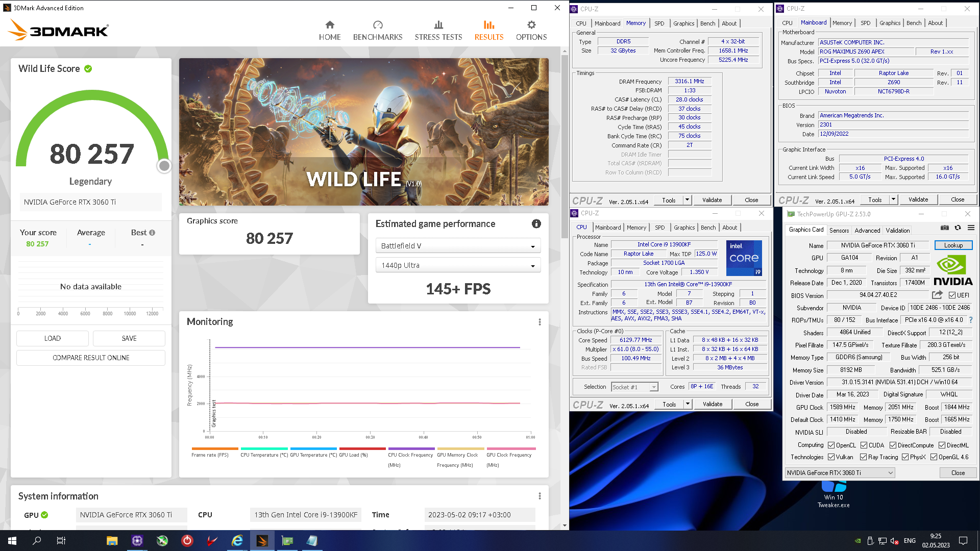Open the 1440p Ultra resolution dropdown
The width and height of the screenshot is (980, 551).
point(458,265)
